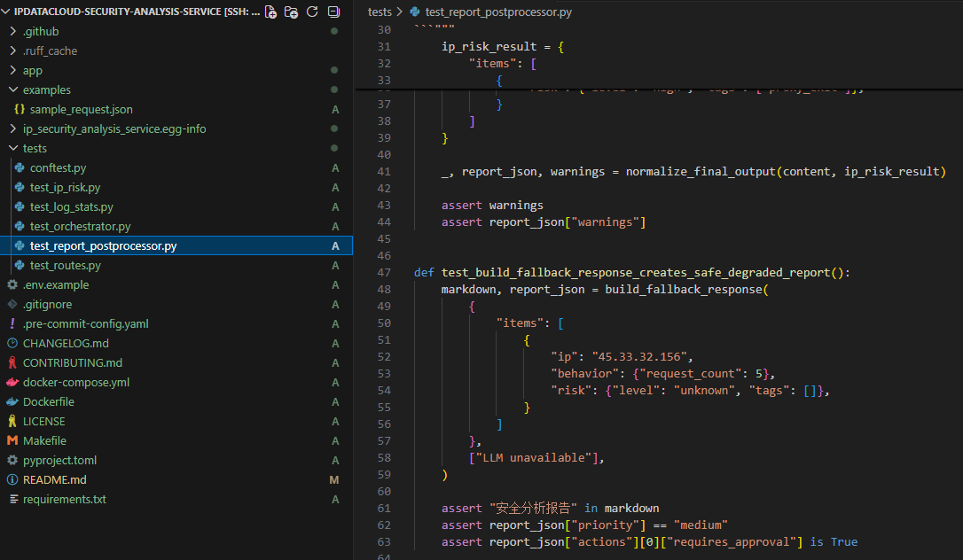963x560 pixels.
Task: Refresh the explorer file tree
Action: coord(312,12)
